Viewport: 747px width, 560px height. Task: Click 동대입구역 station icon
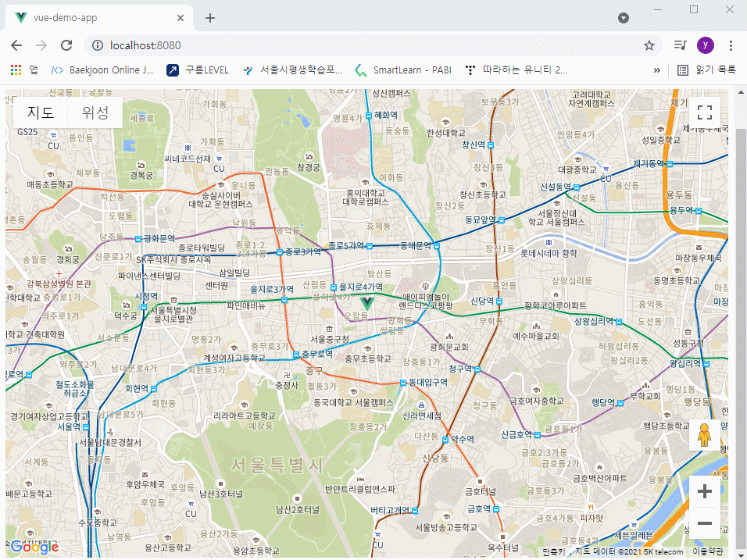coord(403,383)
